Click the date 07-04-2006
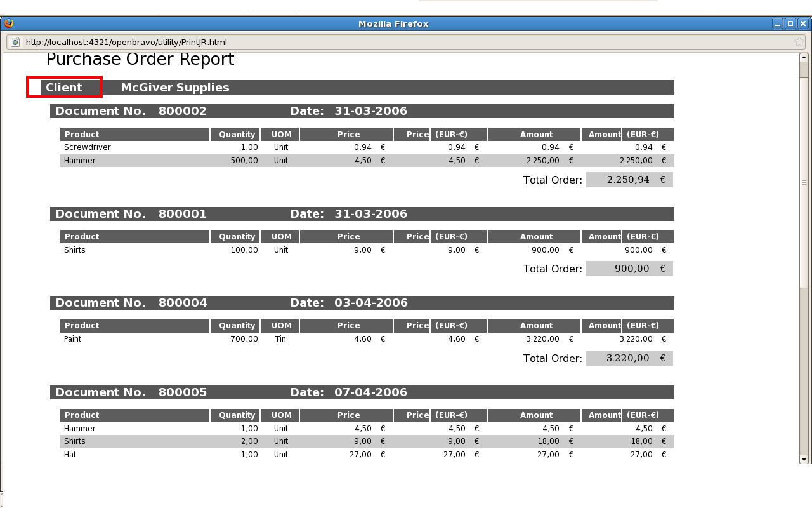Viewport: 812px width, 508px height. point(371,392)
